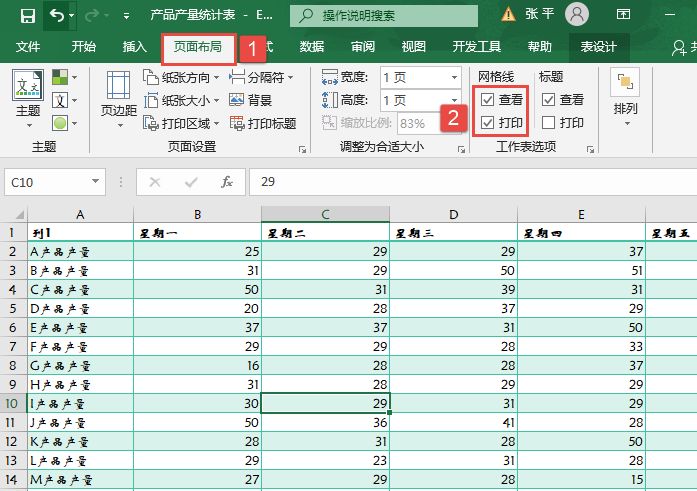This screenshot has width=697, height=491.
Task: Click the confirm checkmark in formula bar
Action: coord(191,182)
